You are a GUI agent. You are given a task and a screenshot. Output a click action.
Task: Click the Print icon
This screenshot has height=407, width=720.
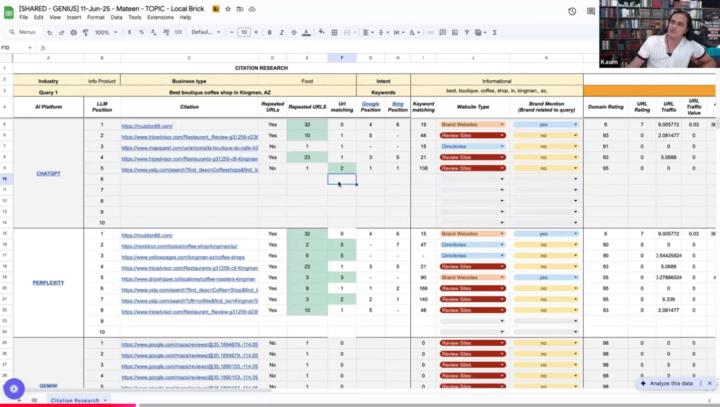[73, 33]
